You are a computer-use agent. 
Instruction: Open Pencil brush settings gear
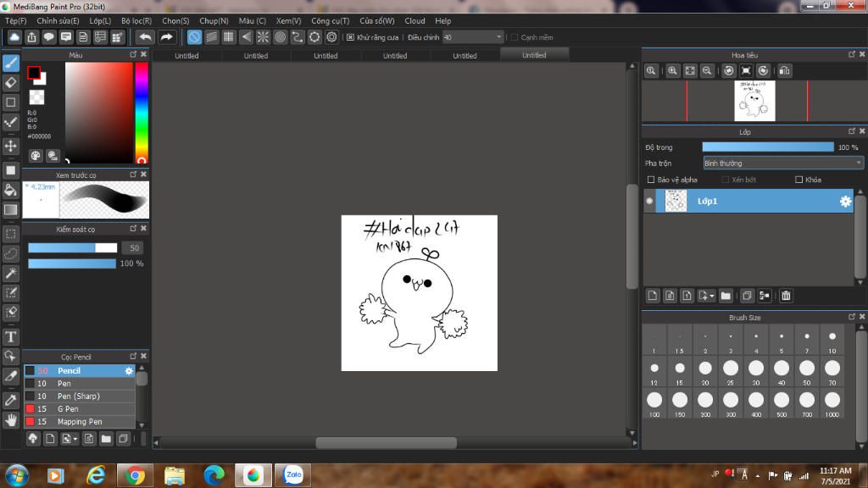[x=129, y=371]
